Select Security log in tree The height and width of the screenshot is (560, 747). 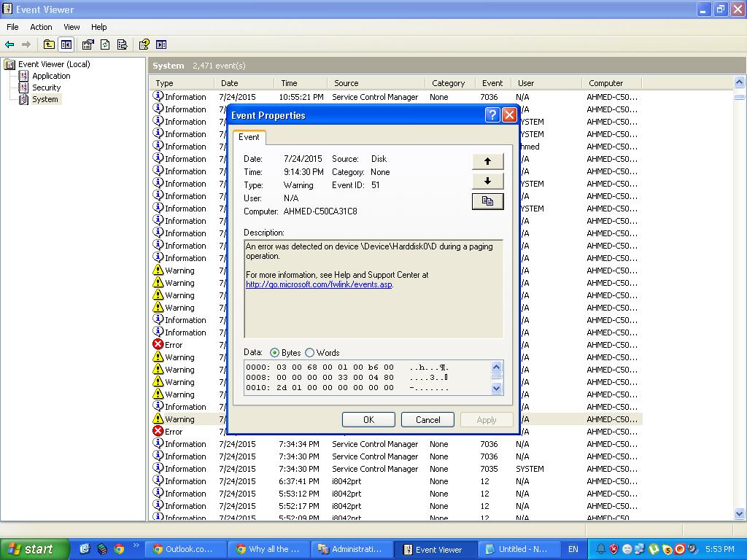tap(46, 87)
